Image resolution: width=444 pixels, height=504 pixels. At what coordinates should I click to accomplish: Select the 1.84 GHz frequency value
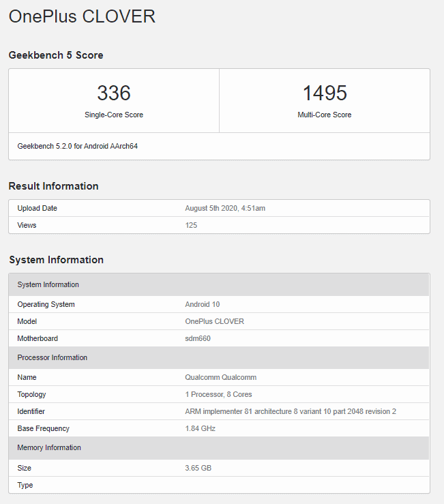(x=200, y=428)
